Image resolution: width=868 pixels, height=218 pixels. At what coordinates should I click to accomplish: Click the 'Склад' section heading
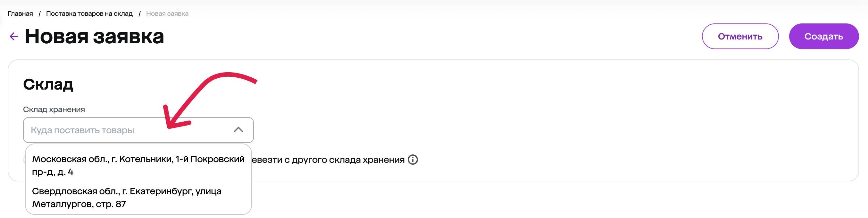point(48,84)
